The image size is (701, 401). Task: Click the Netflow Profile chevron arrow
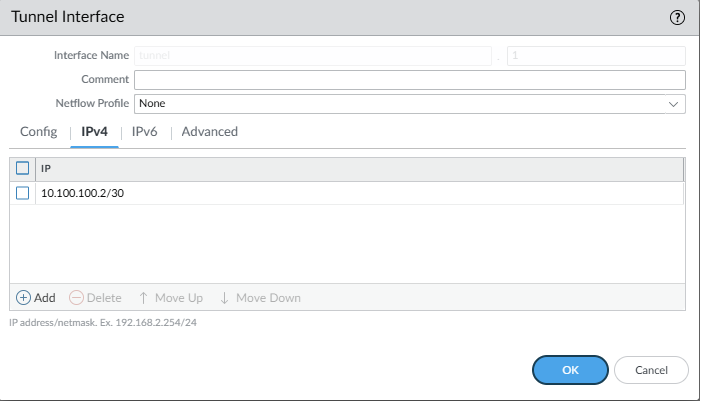(x=672, y=103)
